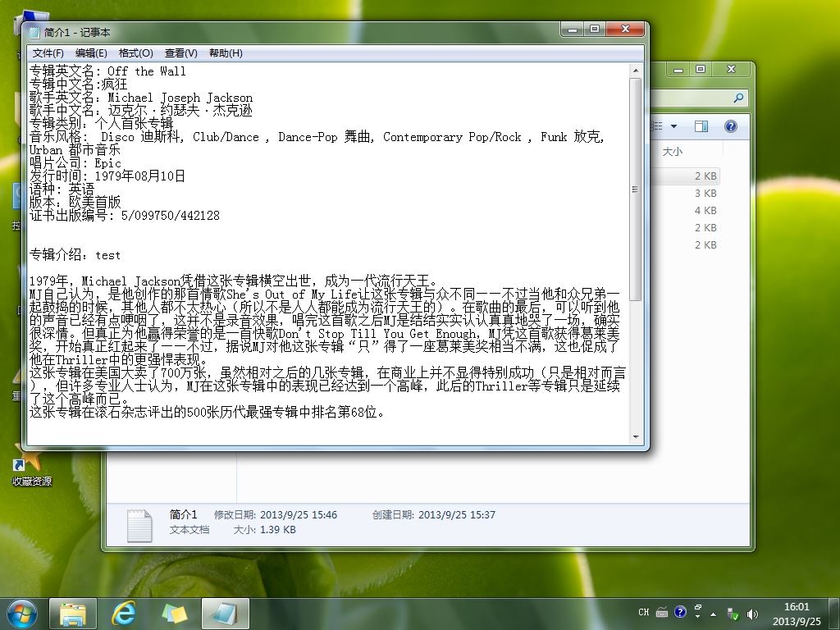Click the input method keyboard icon in tray
Viewport: 840px width, 630px height.
tap(662, 612)
